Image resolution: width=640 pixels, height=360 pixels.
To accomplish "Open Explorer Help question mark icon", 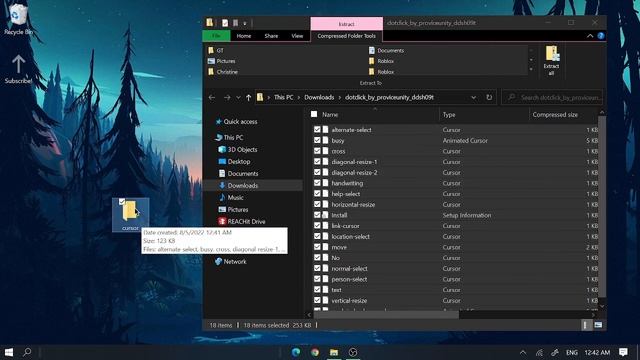I will click(x=601, y=36).
